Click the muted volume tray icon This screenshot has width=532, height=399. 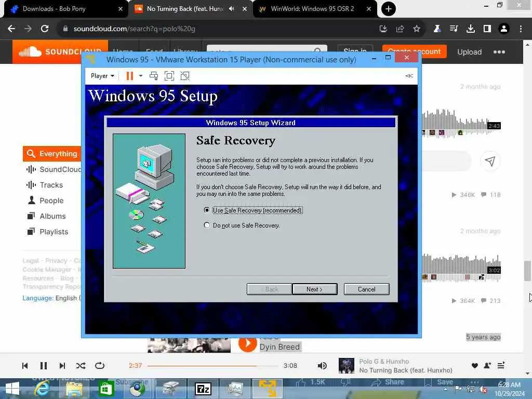pyautogui.click(x=484, y=390)
